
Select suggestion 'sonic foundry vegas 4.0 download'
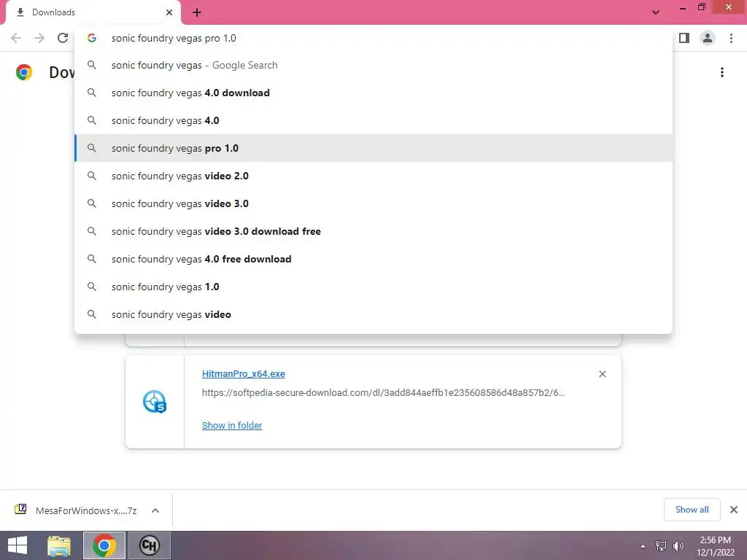click(x=373, y=93)
